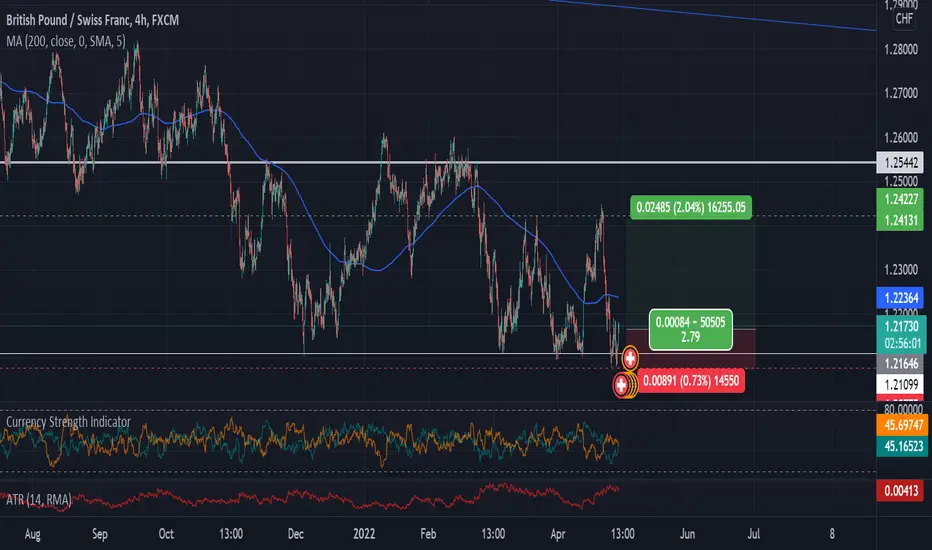Click the Jun label on the time axis
This screenshot has height=550, width=932.
pyautogui.click(x=687, y=534)
